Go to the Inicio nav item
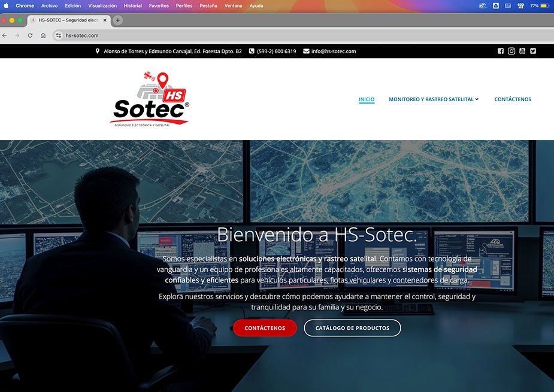This screenshot has height=392, width=554. point(367,99)
